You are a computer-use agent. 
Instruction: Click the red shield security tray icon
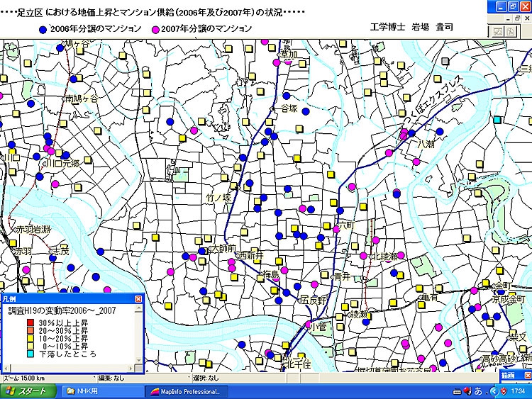click(x=501, y=391)
